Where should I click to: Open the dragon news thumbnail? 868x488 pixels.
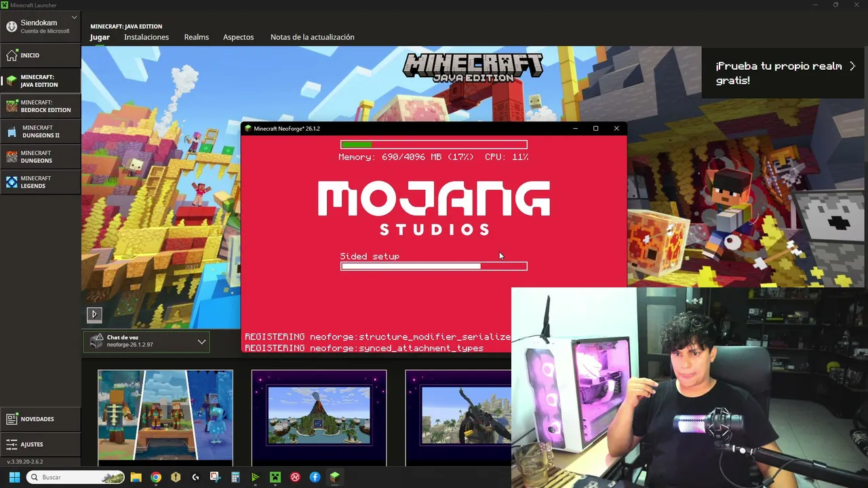coord(458,418)
